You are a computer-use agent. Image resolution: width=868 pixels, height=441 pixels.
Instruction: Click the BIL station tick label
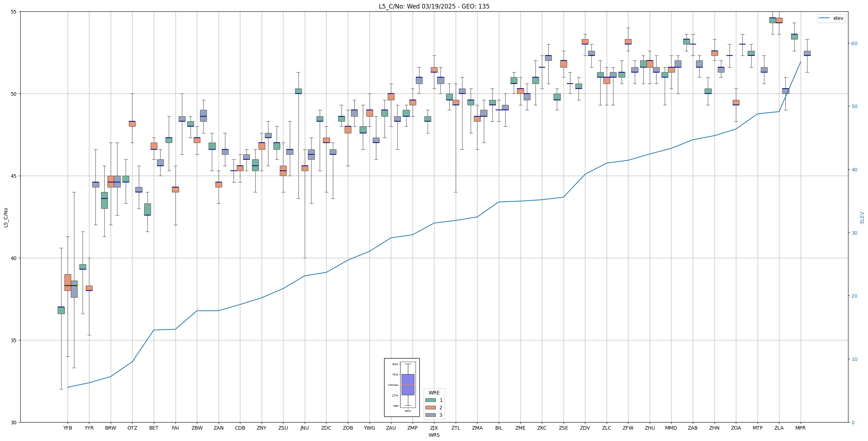tap(499, 428)
